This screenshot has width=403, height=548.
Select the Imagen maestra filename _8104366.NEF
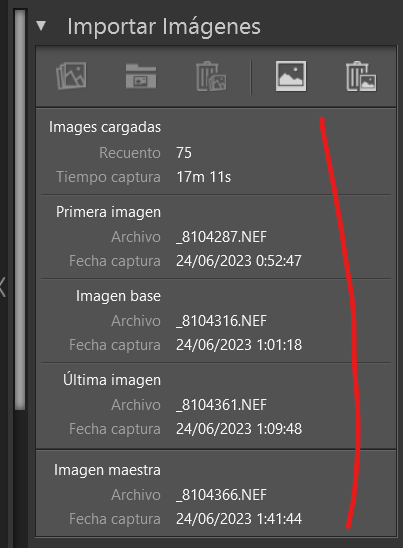pos(221,495)
